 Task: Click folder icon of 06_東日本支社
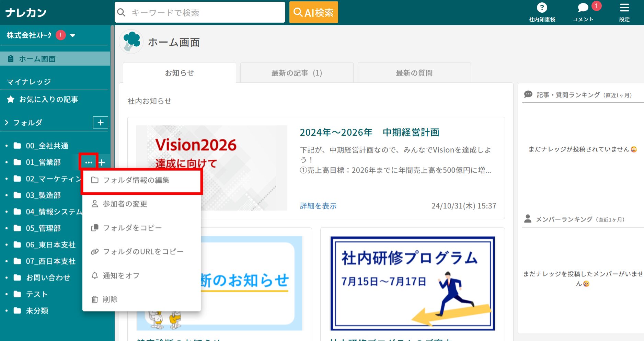click(17, 245)
